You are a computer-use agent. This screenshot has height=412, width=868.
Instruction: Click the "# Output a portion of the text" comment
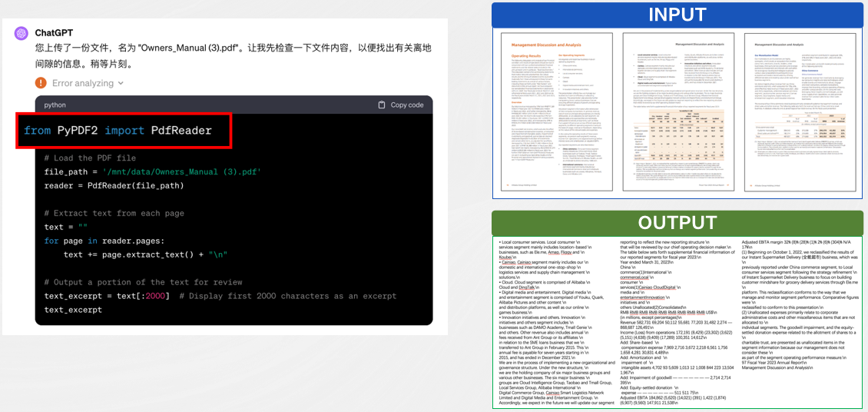(144, 282)
